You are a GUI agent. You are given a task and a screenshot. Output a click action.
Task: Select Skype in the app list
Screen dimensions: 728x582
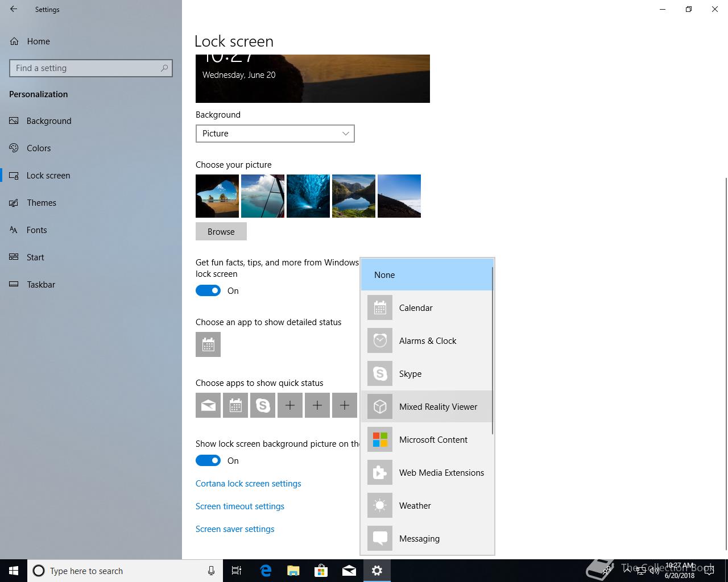(427, 374)
